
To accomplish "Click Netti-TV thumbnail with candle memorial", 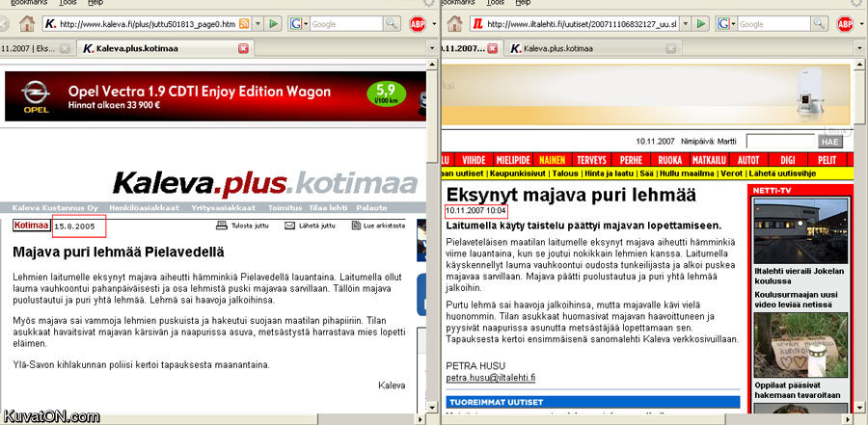I will pyautogui.click(x=800, y=345).
